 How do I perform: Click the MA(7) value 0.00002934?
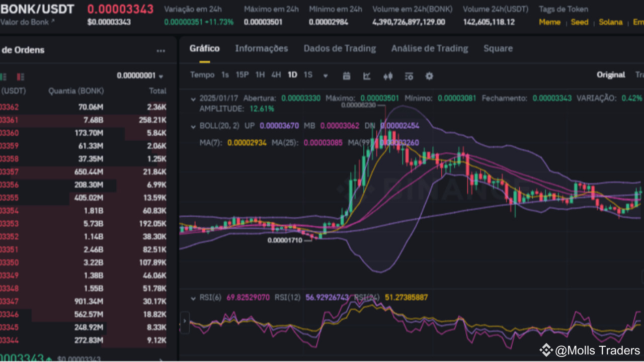pos(247,143)
